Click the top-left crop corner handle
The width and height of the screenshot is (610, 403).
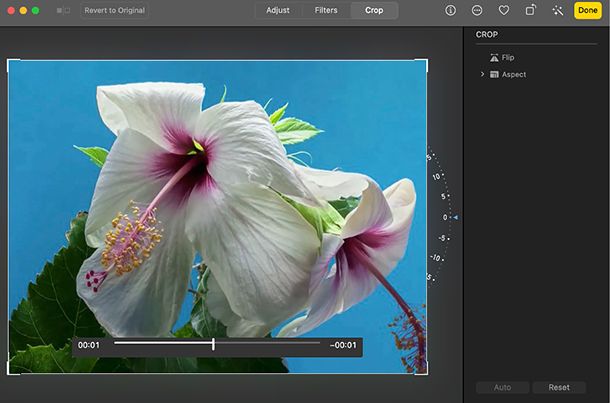(x=10, y=62)
